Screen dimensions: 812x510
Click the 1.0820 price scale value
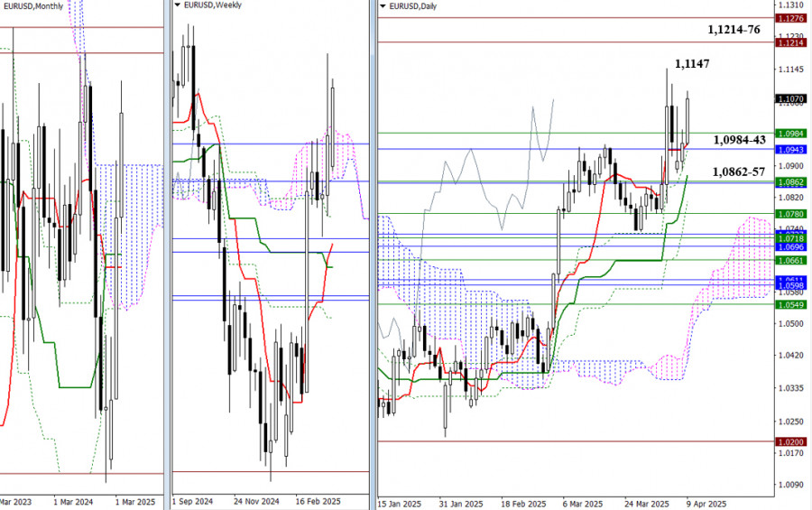tap(791, 198)
